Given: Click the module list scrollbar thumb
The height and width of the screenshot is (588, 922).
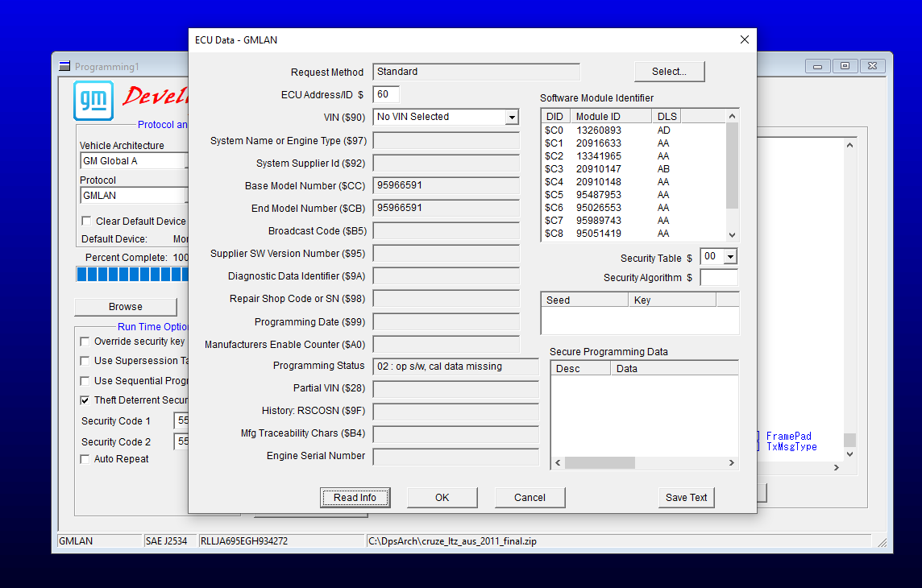Looking at the screenshot, I should coord(732,166).
